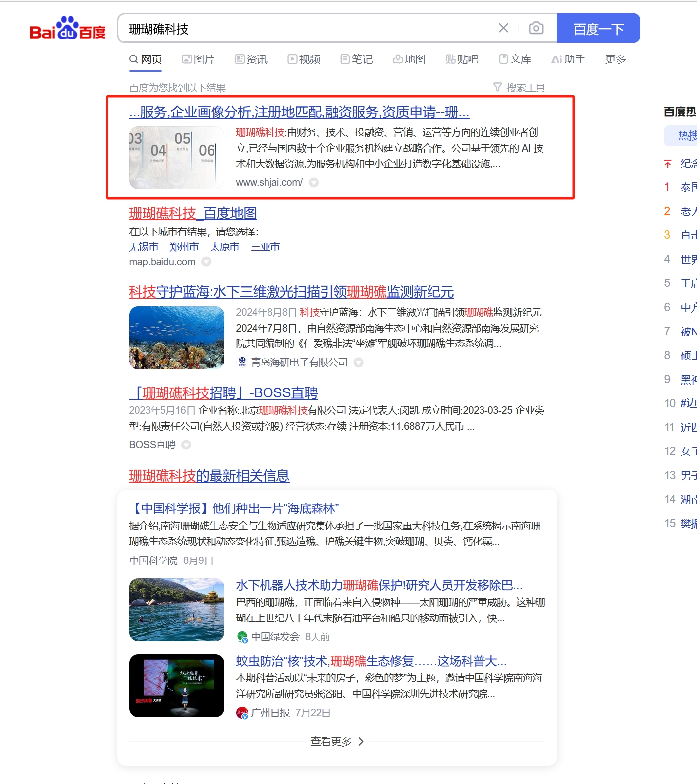
Task: Click the BOSS直聘 source label
Action: point(153,445)
